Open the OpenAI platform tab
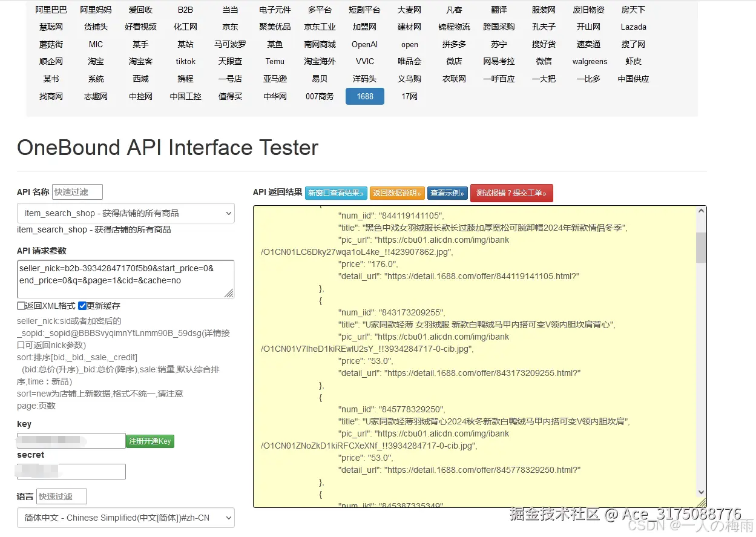Viewport: 756px width, 537px height. point(364,44)
